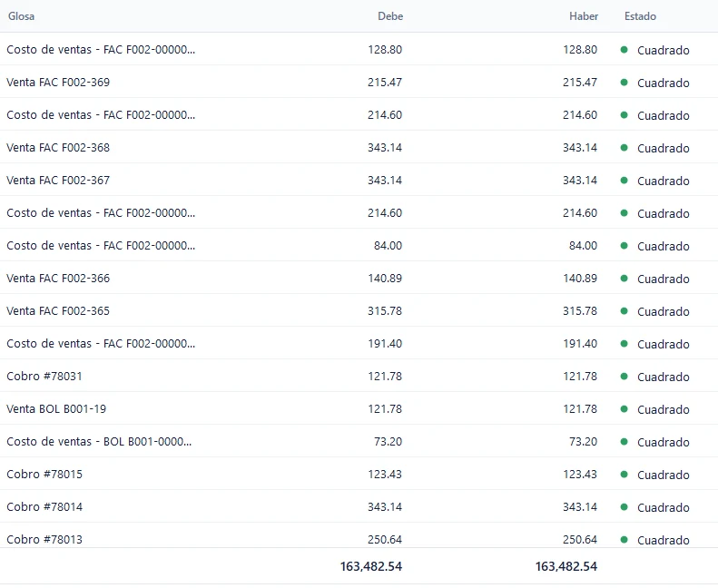The image size is (718, 588).
Task: Click Cuadrado status for Venta FAC F002-366
Action: 663,279
